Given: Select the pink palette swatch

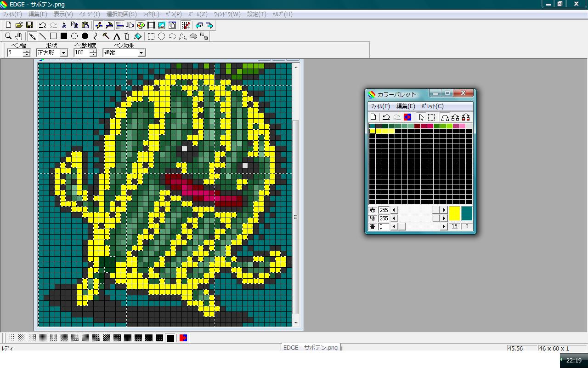Looking at the screenshot, I should [462, 126].
